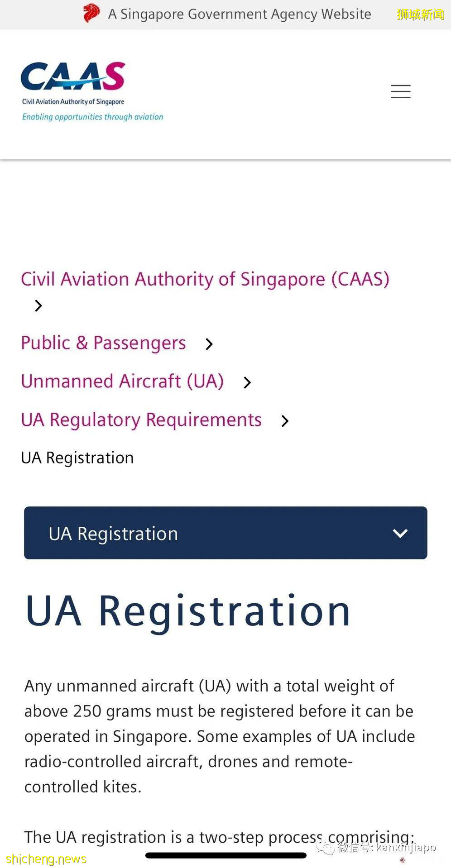The image size is (451, 868).
Task: Tap the iOS home indicator bar
Action: pyautogui.click(x=225, y=855)
